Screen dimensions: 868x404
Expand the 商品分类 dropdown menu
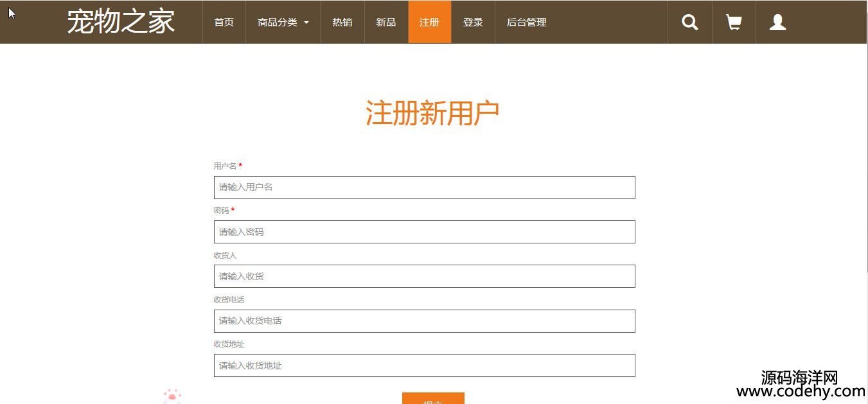283,22
